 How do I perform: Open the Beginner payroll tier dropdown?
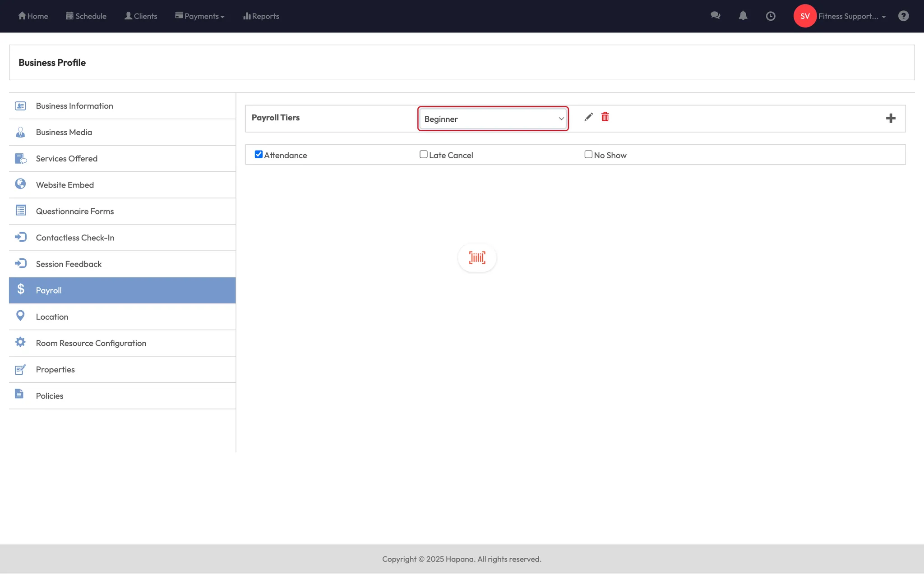point(493,119)
